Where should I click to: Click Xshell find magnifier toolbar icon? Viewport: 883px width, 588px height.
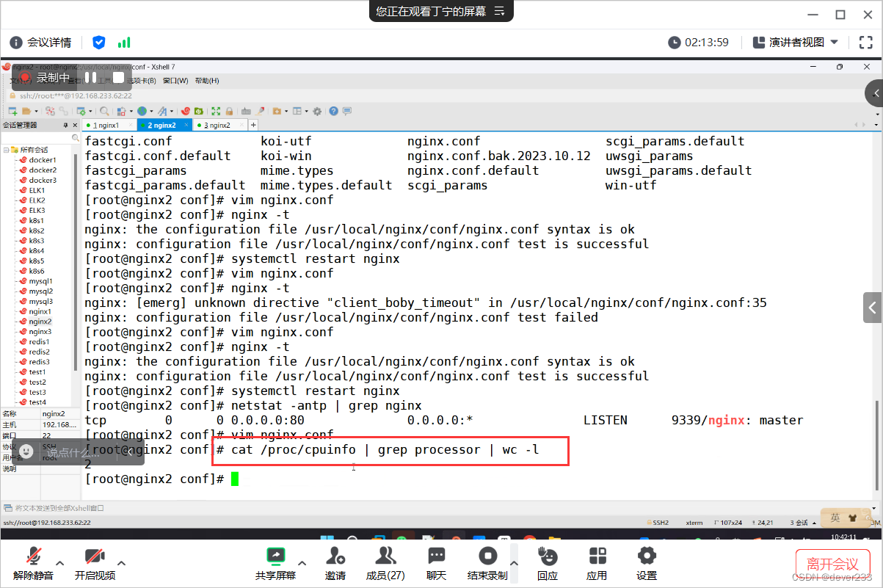click(x=104, y=112)
